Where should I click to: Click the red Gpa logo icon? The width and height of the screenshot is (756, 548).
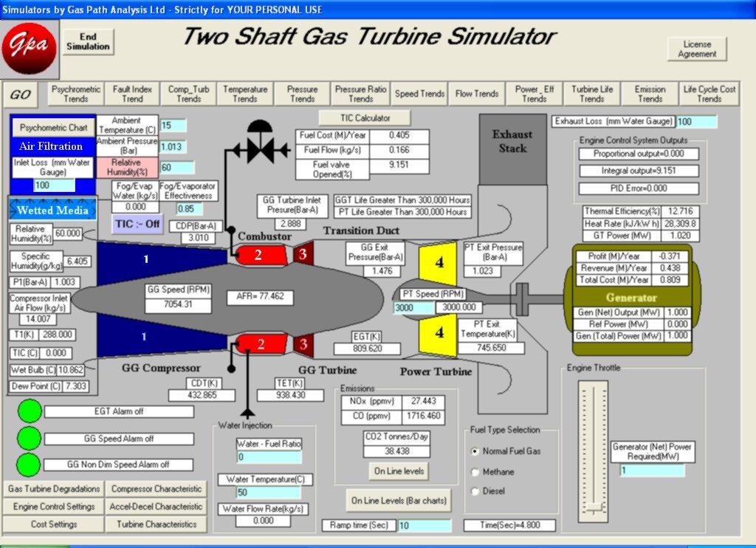point(30,46)
